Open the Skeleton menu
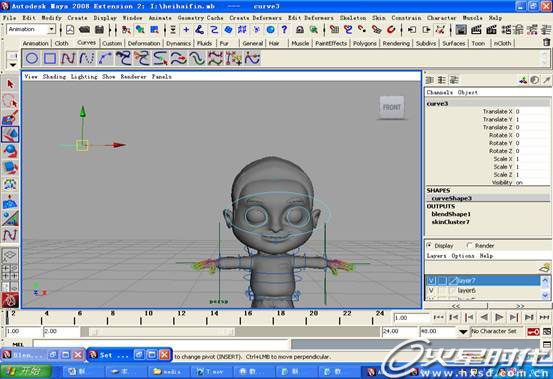Viewport: 553px width, 379px height. [353, 18]
